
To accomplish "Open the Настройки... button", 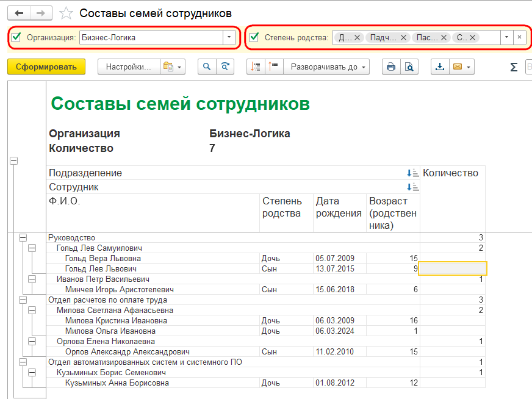I will [x=129, y=66].
